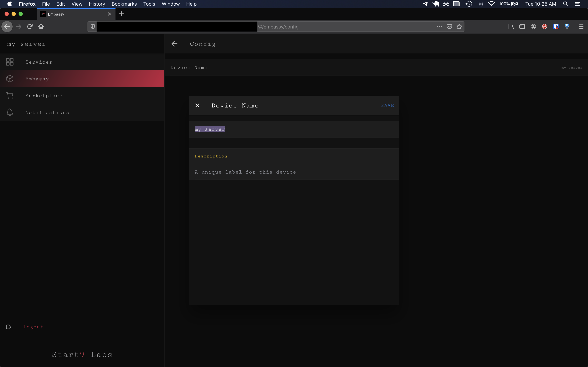Click the Notifications bell icon

point(10,112)
